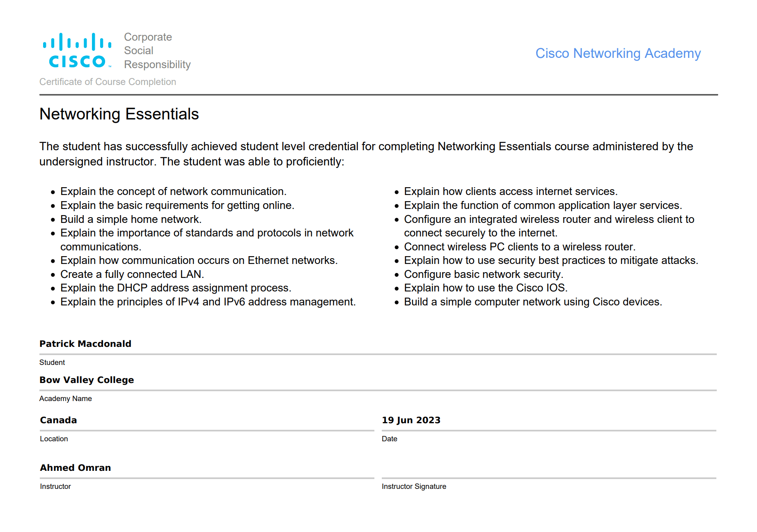Select the Create a fully connected LAN bullet

point(132,274)
